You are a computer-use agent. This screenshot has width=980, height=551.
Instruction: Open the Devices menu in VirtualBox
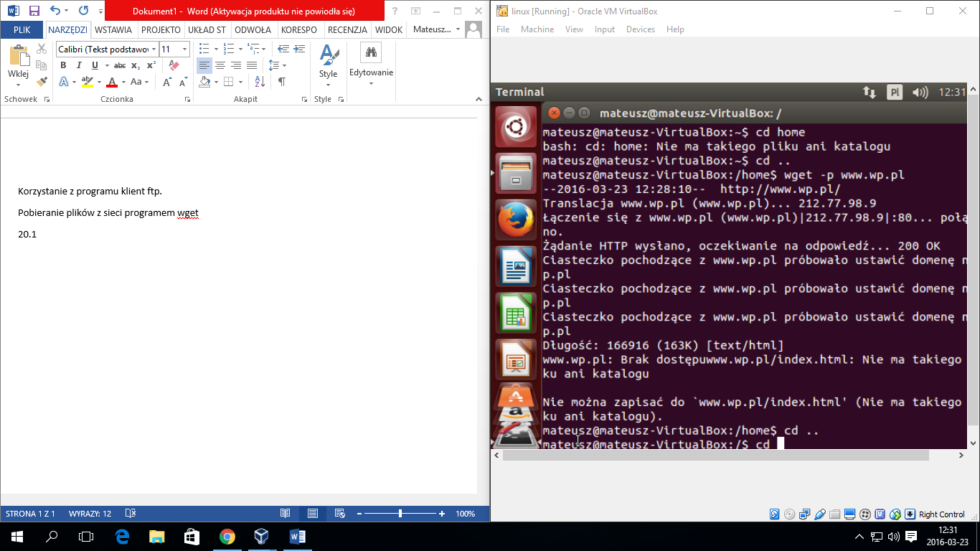[x=640, y=29]
